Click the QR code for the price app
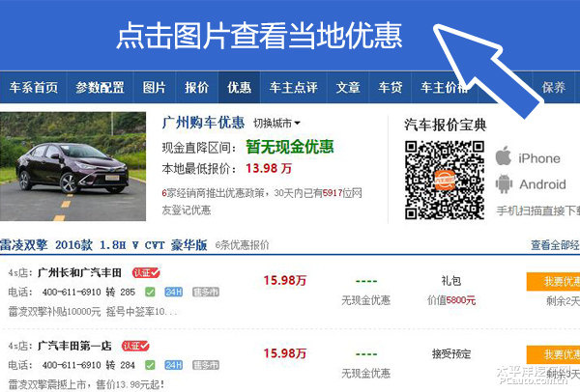 coord(445,180)
